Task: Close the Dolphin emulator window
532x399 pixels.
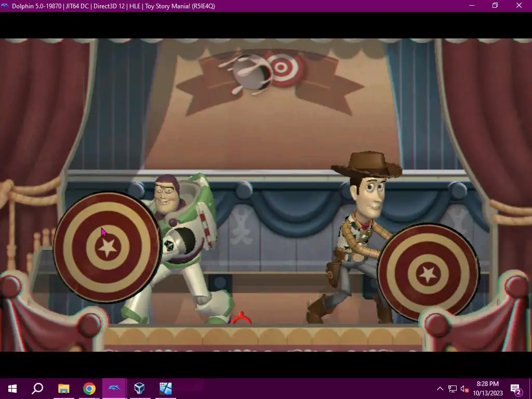Action: pyautogui.click(x=519, y=6)
